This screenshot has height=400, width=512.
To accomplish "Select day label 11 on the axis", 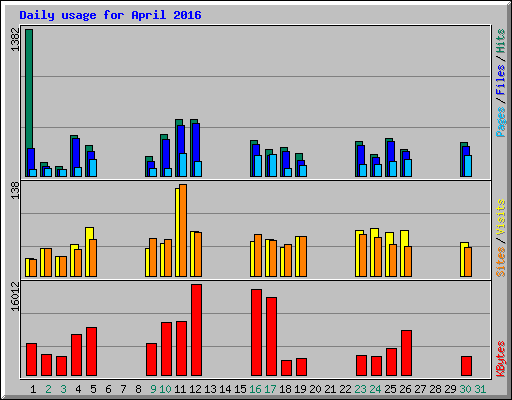I will coord(180,389).
